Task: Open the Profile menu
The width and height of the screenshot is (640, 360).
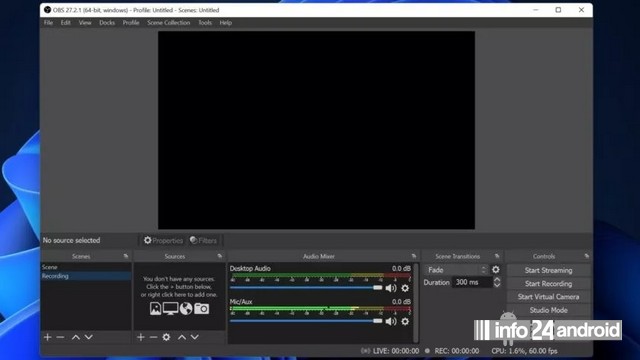Action: coord(131,23)
